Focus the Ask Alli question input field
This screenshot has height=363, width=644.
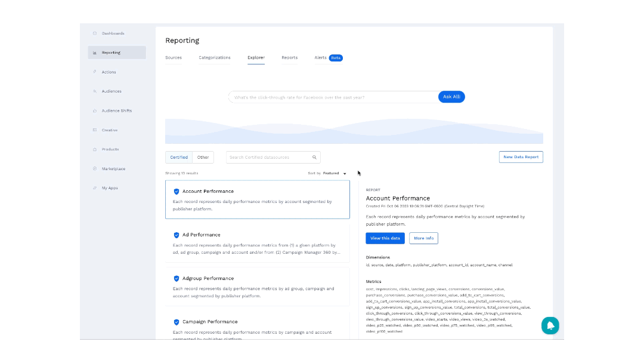[x=334, y=97]
